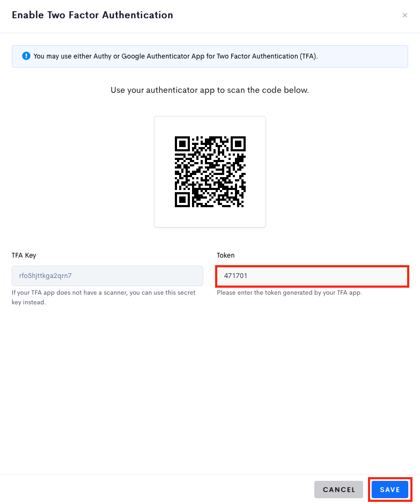Viewport: 420px width, 504px height.
Task: Click the token helper text below field
Action: click(289, 293)
